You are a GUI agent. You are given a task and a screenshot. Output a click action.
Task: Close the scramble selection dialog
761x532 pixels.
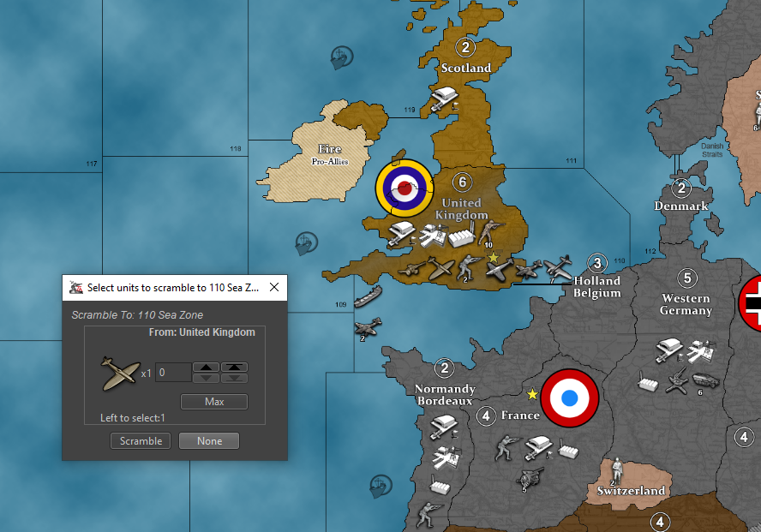pyautogui.click(x=274, y=288)
